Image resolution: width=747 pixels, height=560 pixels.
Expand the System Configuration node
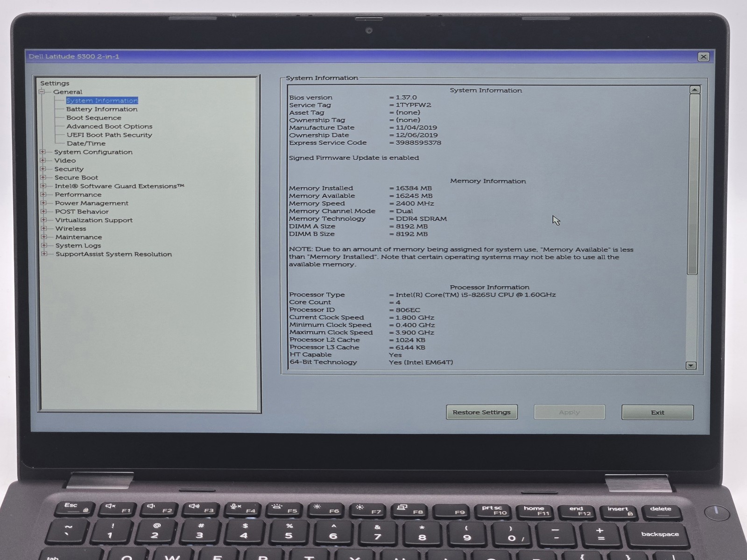(43, 152)
